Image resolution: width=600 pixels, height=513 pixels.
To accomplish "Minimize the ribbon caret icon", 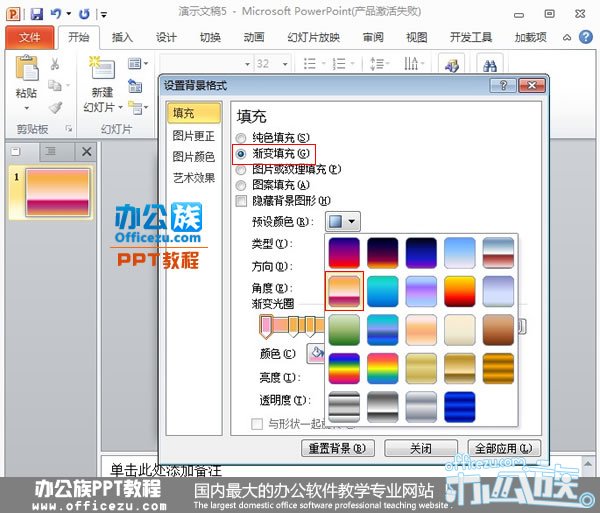I will [567, 37].
